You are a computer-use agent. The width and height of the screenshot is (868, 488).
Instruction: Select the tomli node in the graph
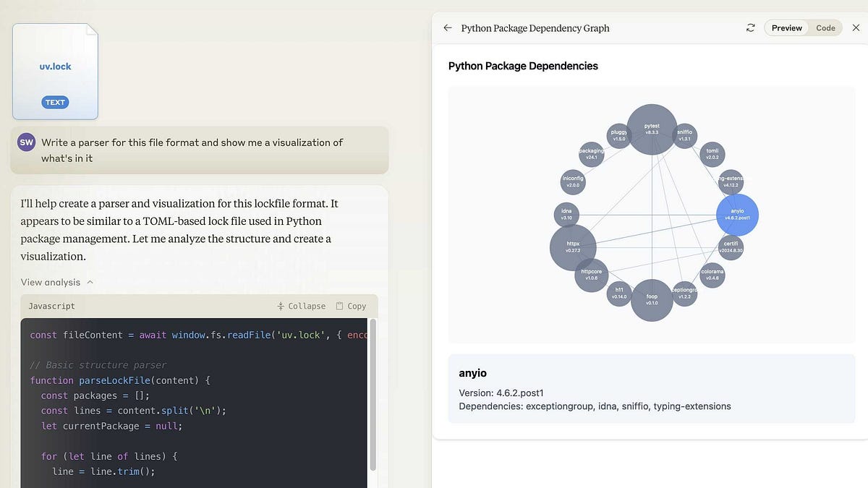[712, 154]
